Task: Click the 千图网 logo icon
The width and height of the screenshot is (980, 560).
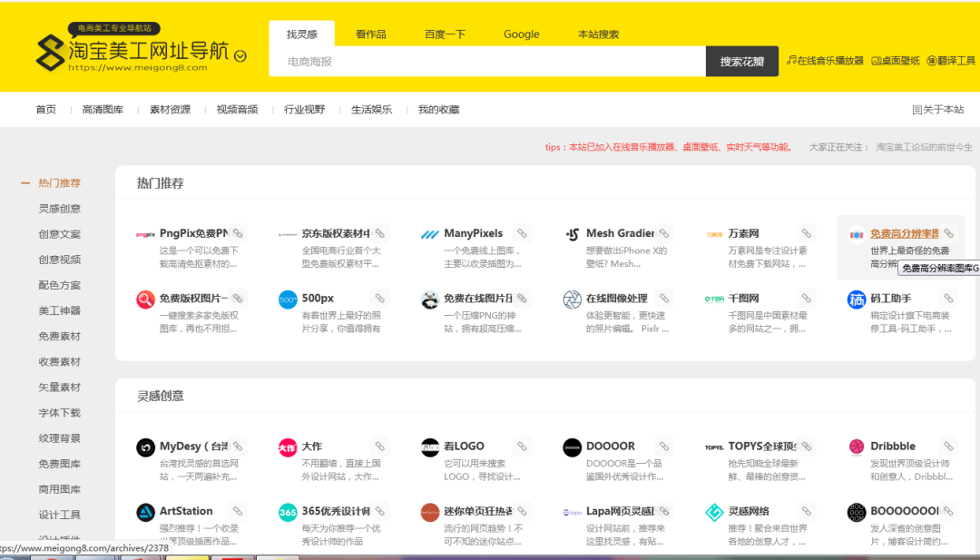Action: 714,300
